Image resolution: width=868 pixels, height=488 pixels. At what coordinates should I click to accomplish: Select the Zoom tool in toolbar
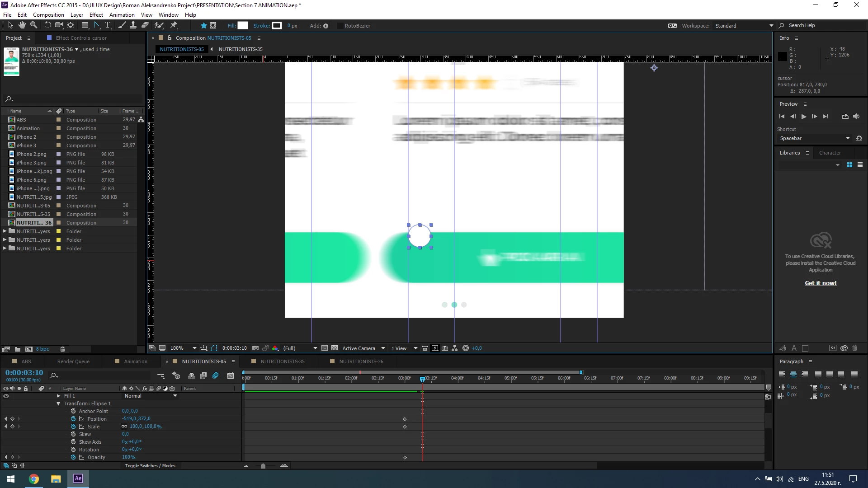point(33,25)
